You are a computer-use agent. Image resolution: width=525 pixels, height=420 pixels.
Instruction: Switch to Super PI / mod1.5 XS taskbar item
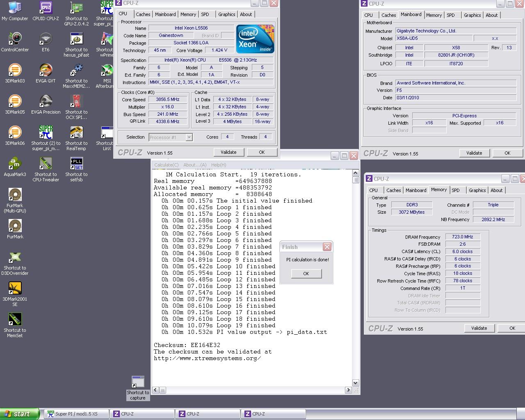click(x=76, y=414)
